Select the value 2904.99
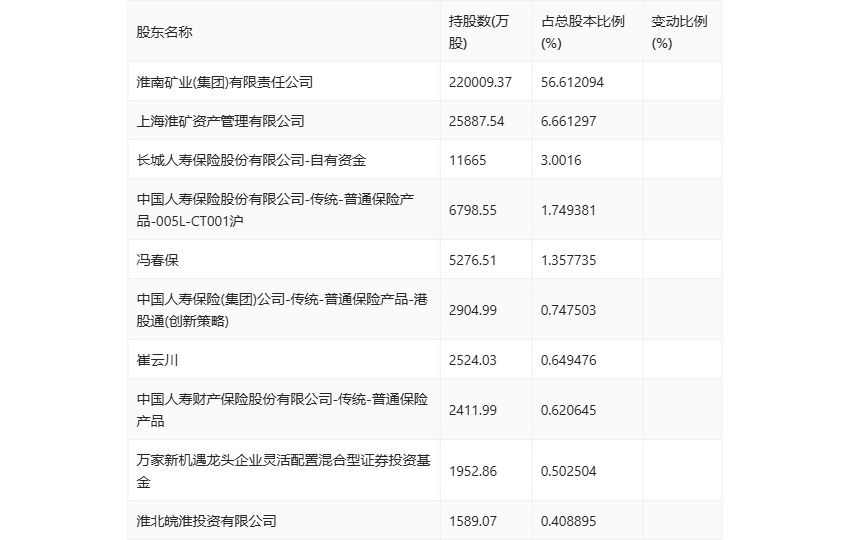The height and width of the screenshot is (540, 850). pyautogui.click(x=473, y=310)
